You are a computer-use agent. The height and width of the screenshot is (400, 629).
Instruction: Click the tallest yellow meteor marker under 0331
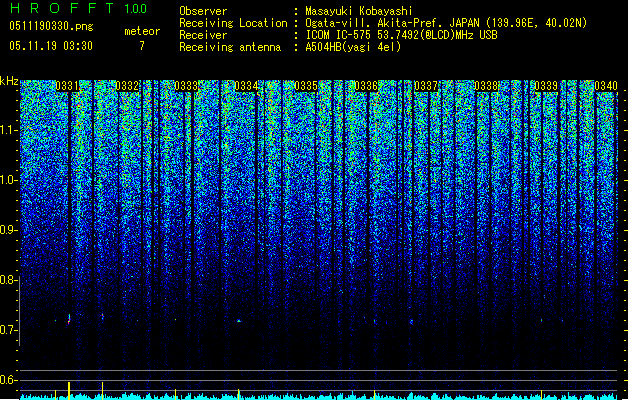coord(69,390)
